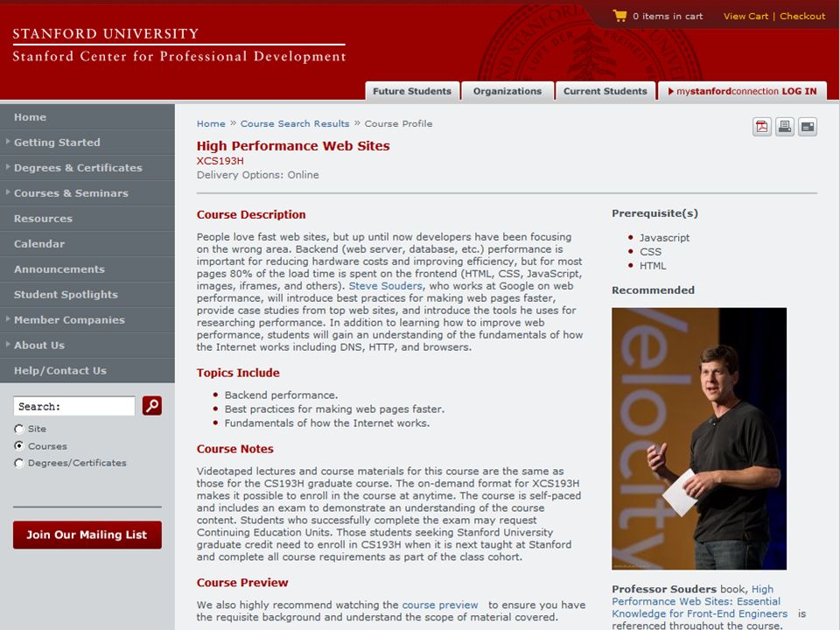Click the CSS prerequisite item

[650, 252]
